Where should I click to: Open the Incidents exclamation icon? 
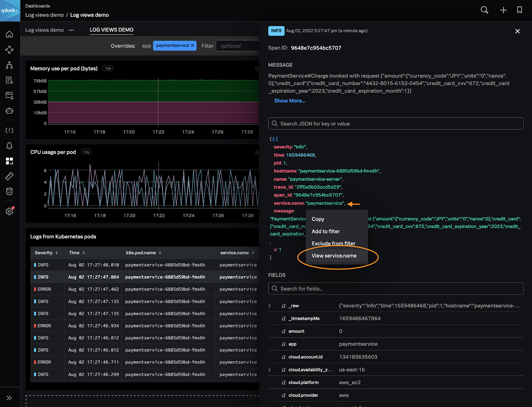pyautogui.click(x=9, y=130)
